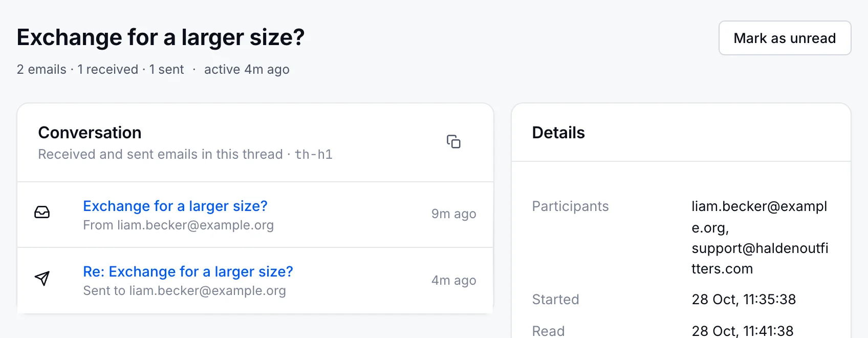Click the paper plane sent icon
This screenshot has width=868, height=338.
[42, 278]
